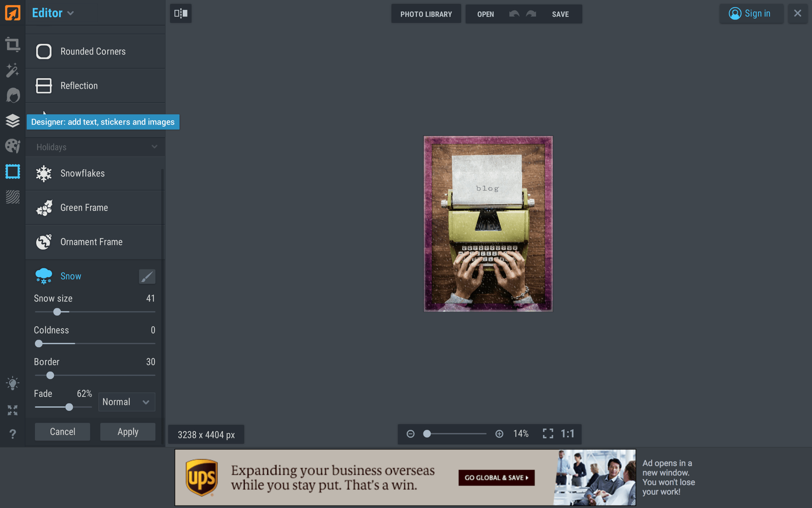Image resolution: width=812 pixels, height=508 pixels.
Task: Open the Themes palette icon in the sidebar
Action: point(12,146)
